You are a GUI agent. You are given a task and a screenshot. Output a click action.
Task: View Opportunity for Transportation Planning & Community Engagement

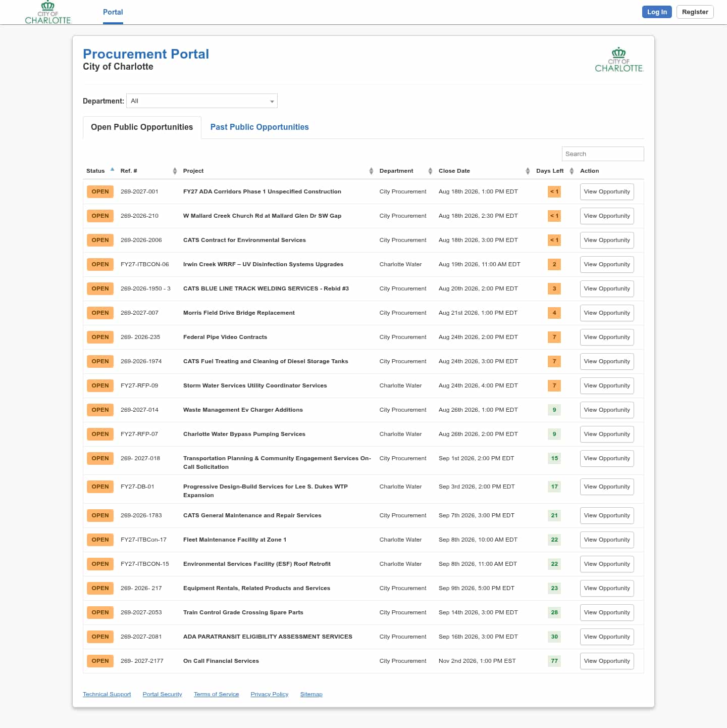tap(607, 459)
